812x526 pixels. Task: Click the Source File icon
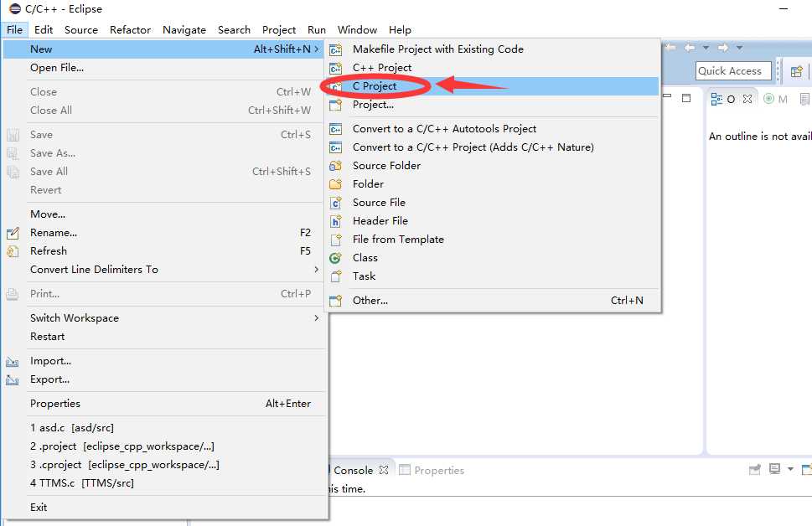[x=335, y=203]
